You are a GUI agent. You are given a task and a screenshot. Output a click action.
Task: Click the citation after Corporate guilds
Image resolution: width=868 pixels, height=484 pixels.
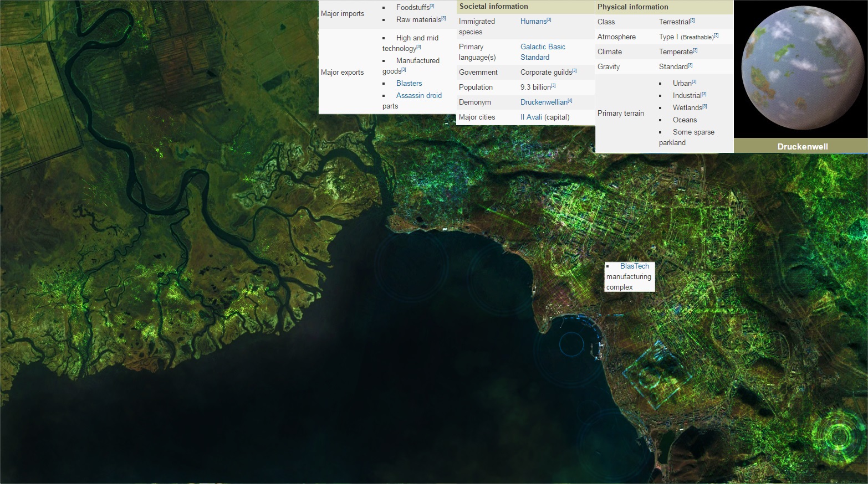pos(574,71)
